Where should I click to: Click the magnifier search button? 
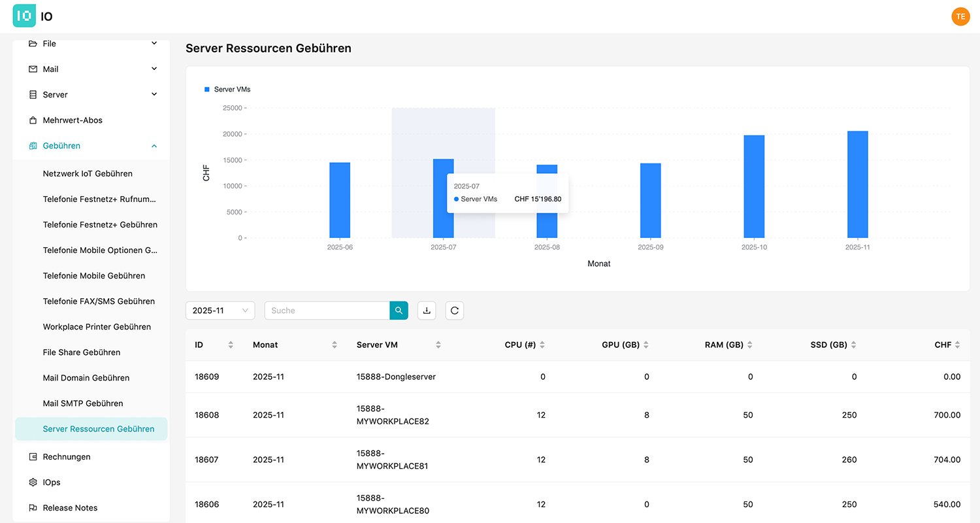[399, 311]
